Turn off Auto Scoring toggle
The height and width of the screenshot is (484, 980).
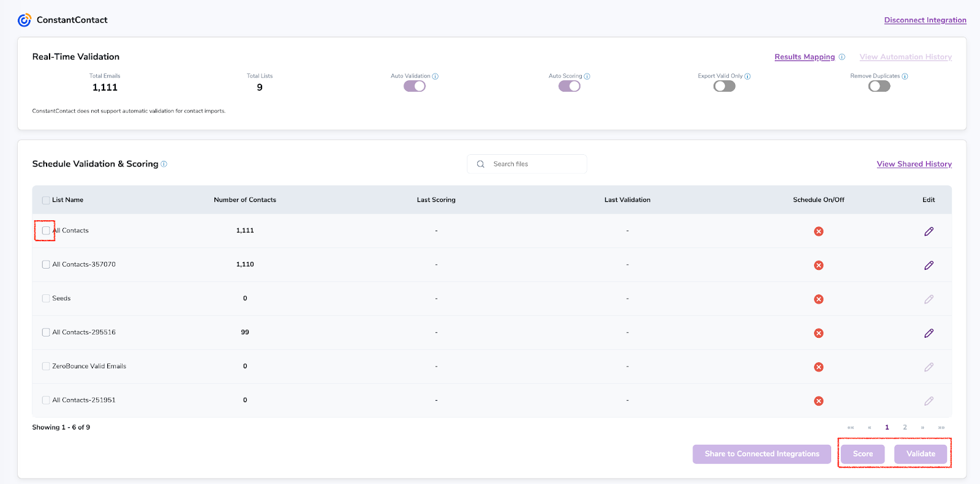click(x=570, y=86)
